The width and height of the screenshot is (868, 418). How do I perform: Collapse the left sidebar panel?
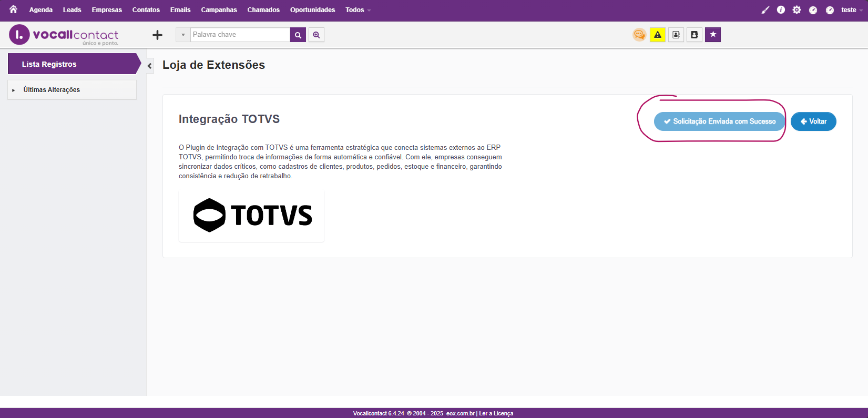pyautogui.click(x=150, y=66)
